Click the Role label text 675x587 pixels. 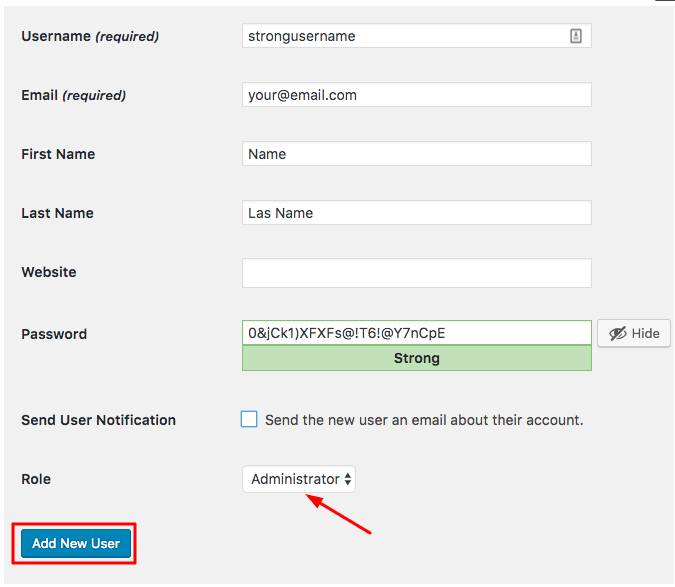pos(36,480)
